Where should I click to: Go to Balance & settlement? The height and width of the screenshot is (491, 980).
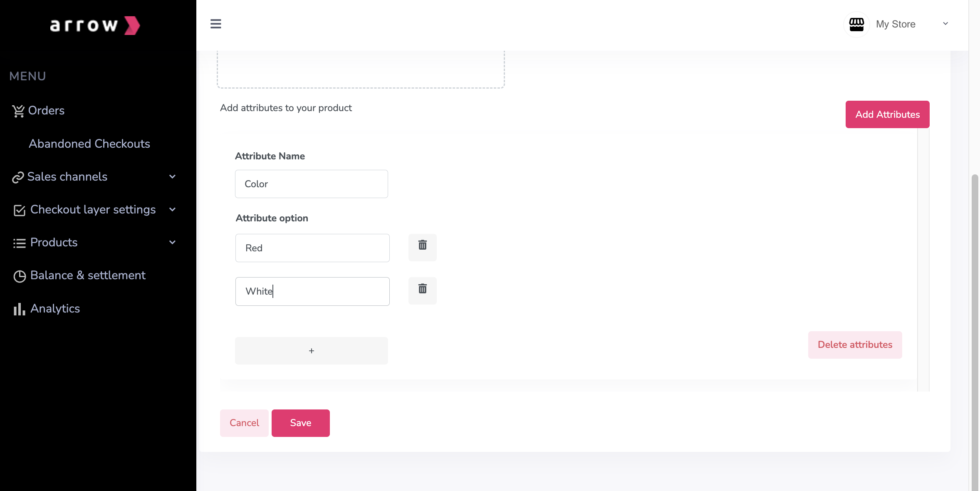pyautogui.click(x=87, y=275)
